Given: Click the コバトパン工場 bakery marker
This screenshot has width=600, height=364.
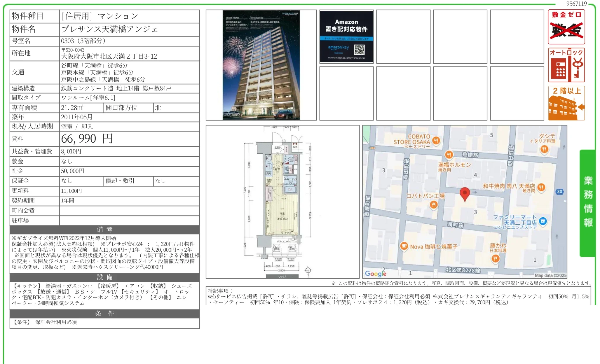Looking at the screenshot, I should (x=433, y=205).
